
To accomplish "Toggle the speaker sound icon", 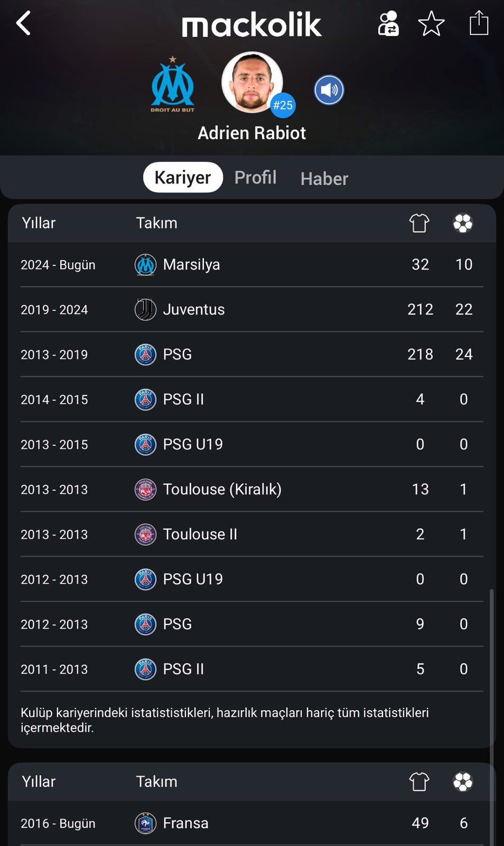I will tap(329, 90).
